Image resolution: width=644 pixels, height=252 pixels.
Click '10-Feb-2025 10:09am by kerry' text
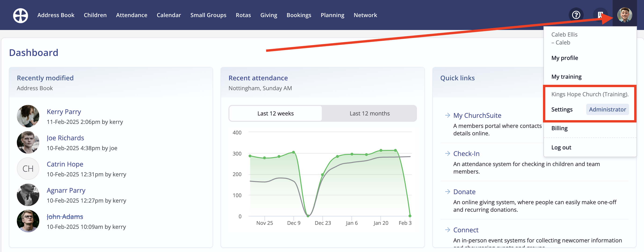[x=86, y=227]
